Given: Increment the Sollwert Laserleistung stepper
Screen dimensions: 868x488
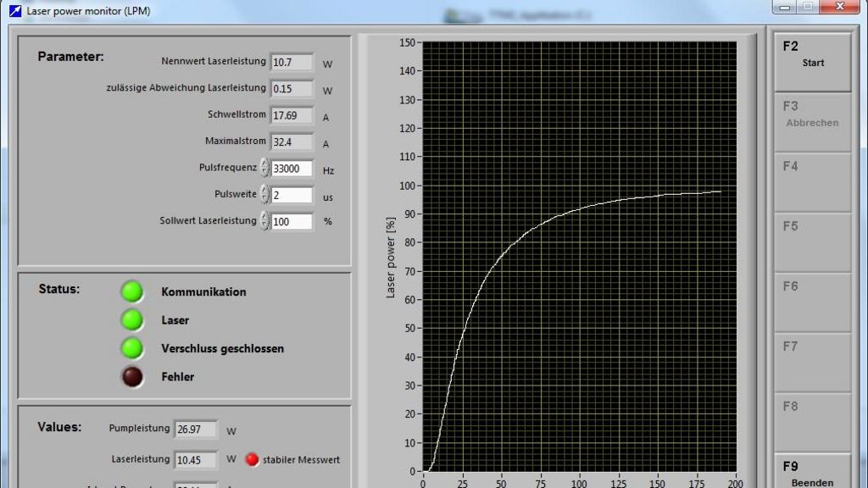Looking at the screenshot, I should 264,218.
